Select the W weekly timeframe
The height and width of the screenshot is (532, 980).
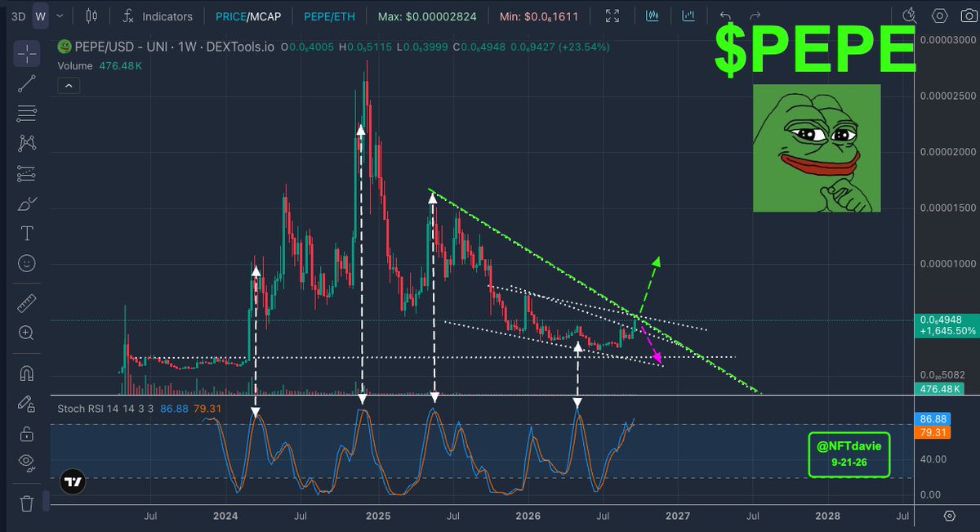(39, 16)
